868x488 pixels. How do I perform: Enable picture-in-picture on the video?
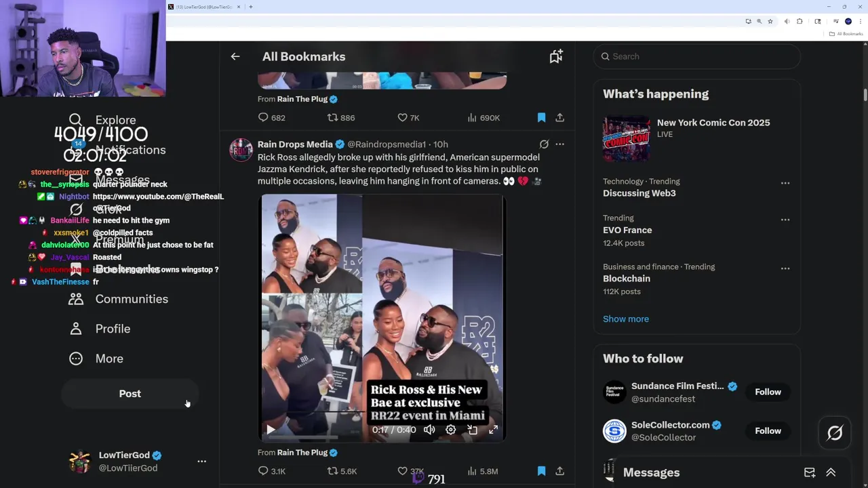pyautogui.click(x=473, y=430)
